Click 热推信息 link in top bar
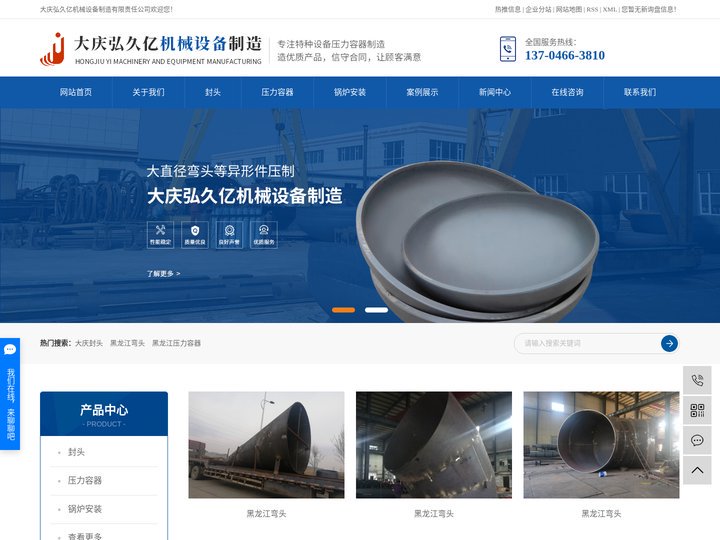 508,9
